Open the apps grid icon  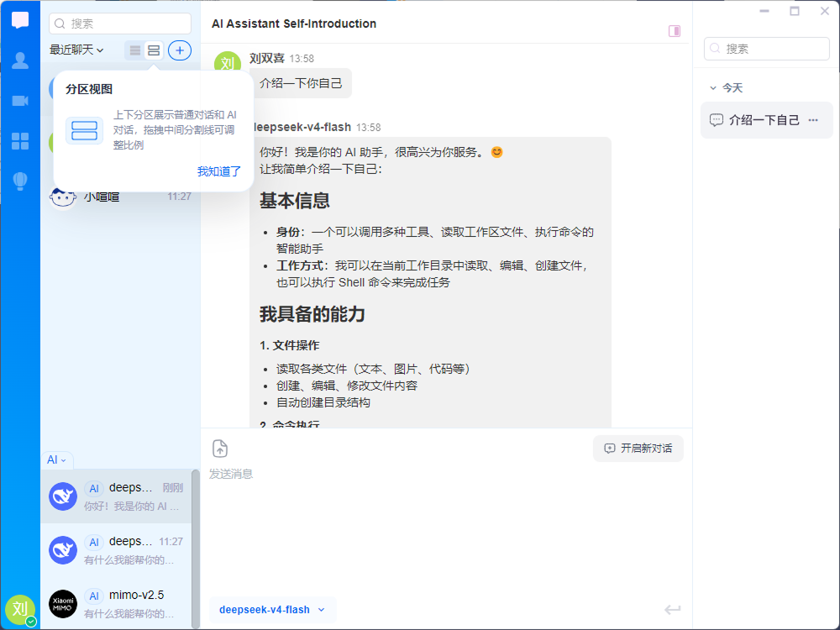[20, 141]
